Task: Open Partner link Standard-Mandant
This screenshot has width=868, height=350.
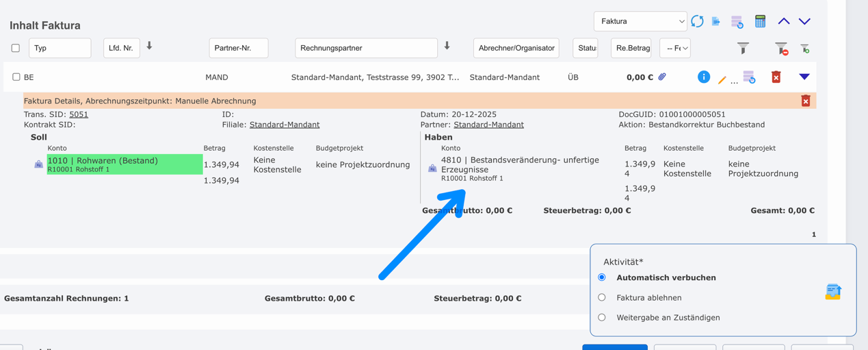Action: (x=488, y=125)
